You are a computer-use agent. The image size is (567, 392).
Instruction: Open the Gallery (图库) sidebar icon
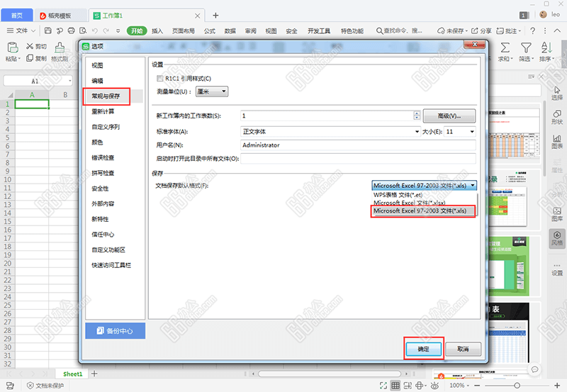click(x=557, y=211)
